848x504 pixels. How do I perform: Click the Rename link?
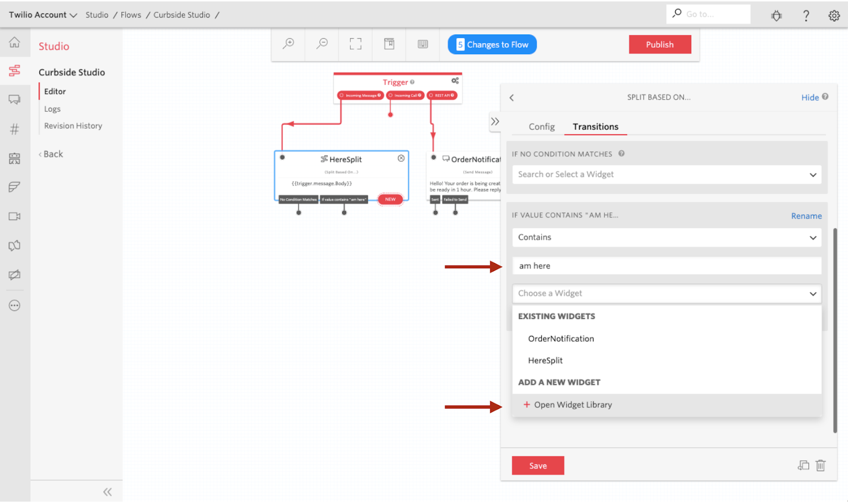806,216
